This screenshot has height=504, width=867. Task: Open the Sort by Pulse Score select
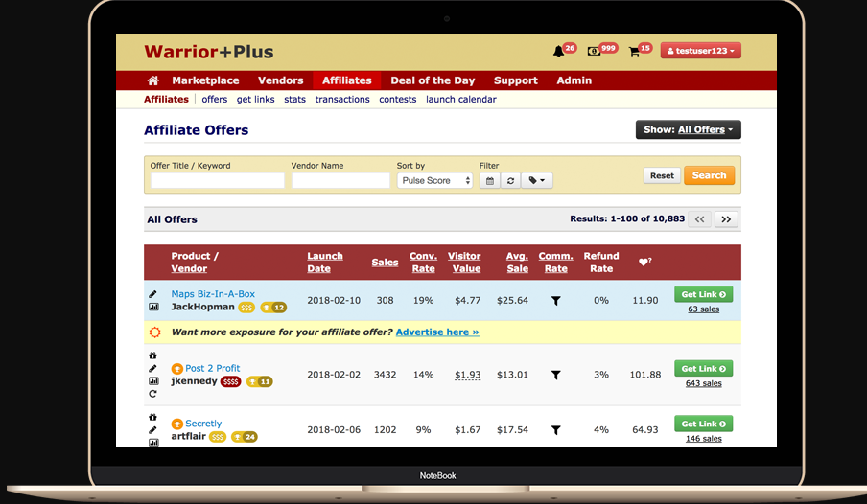[x=434, y=181]
